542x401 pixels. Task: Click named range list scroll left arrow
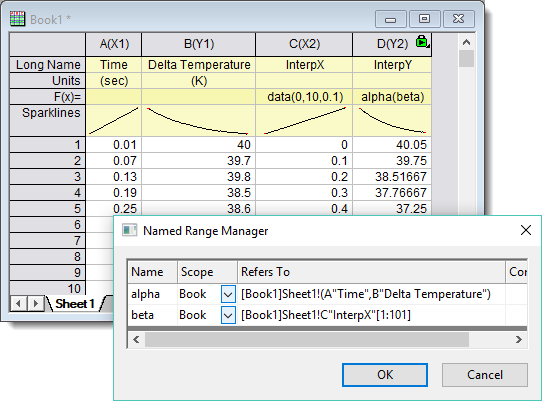(x=136, y=339)
